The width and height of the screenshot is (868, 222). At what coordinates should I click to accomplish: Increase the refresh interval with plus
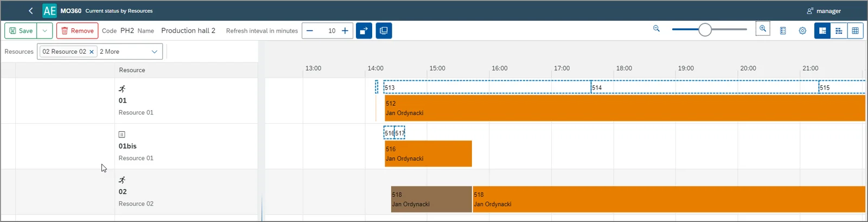[345, 31]
